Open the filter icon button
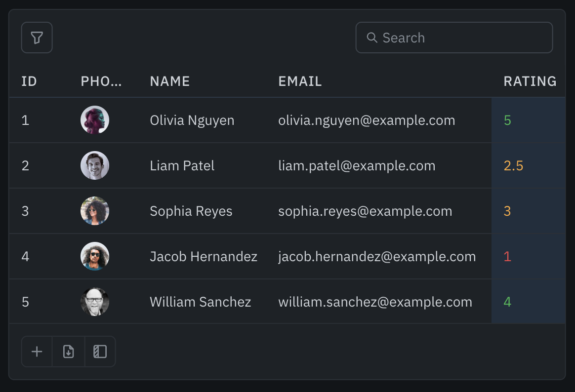The width and height of the screenshot is (575, 392). pyautogui.click(x=37, y=38)
